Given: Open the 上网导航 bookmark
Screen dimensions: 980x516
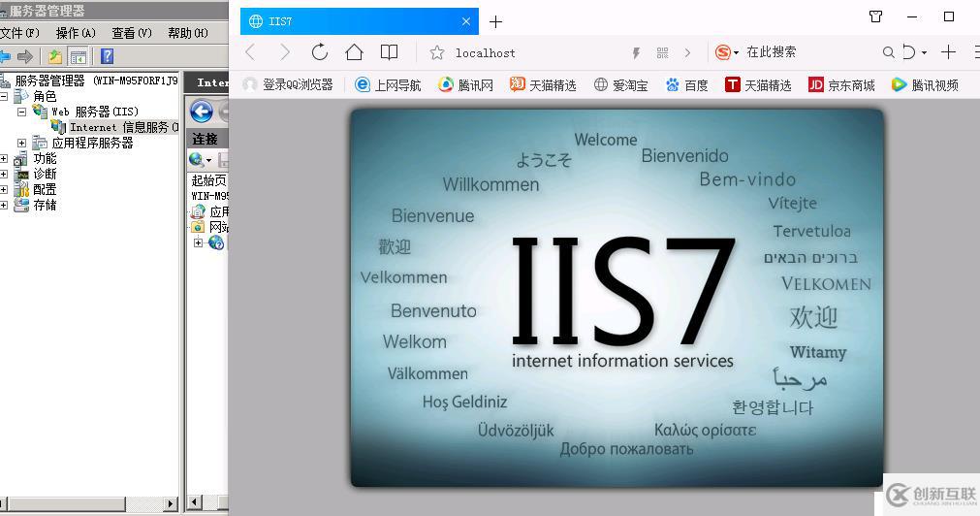Looking at the screenshot, I should tap(388, 84).
